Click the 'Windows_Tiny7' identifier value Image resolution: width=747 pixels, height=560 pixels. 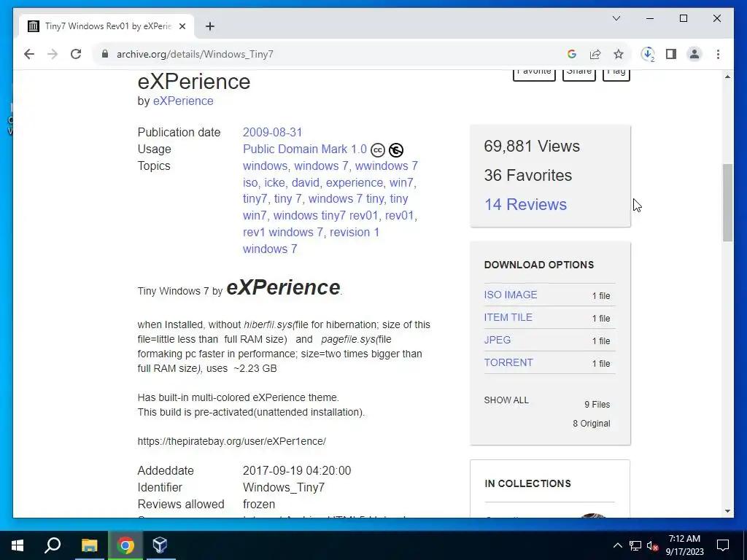point(284,488)
